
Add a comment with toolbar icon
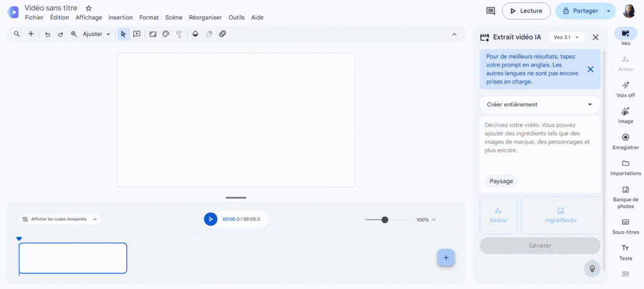(x=136, y=35)
